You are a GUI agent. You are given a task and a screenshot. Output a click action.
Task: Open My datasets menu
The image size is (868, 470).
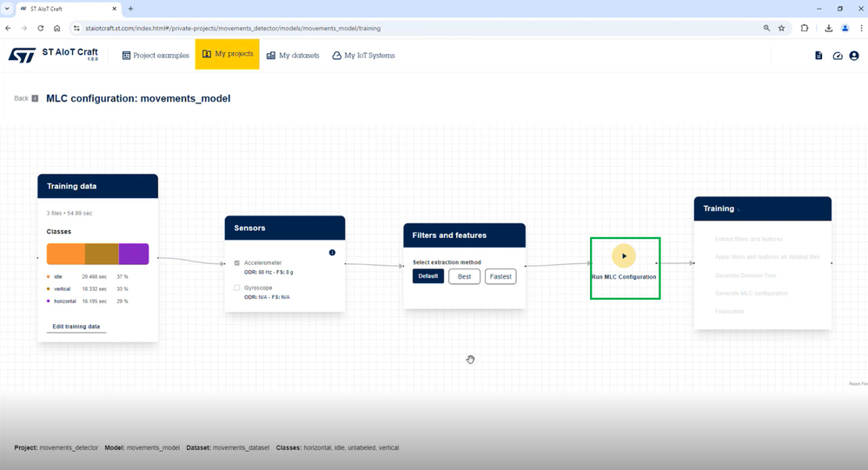(293, 56)
